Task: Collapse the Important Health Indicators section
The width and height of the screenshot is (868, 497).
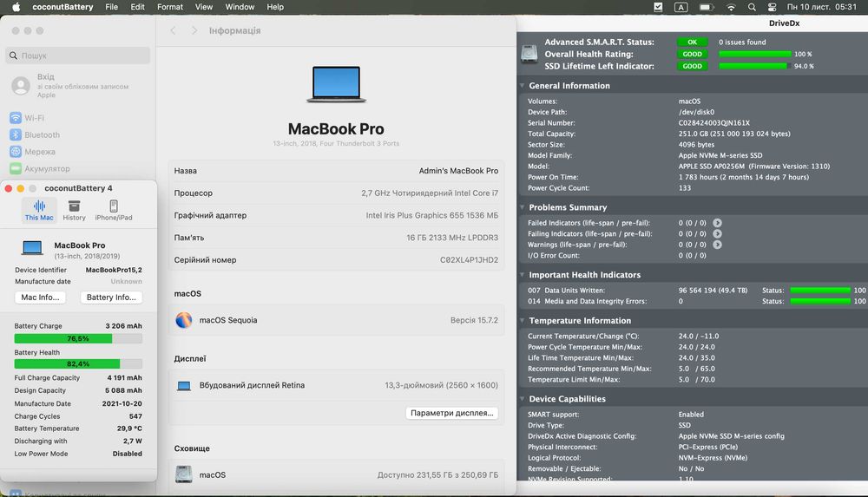Action: (522, 274)
